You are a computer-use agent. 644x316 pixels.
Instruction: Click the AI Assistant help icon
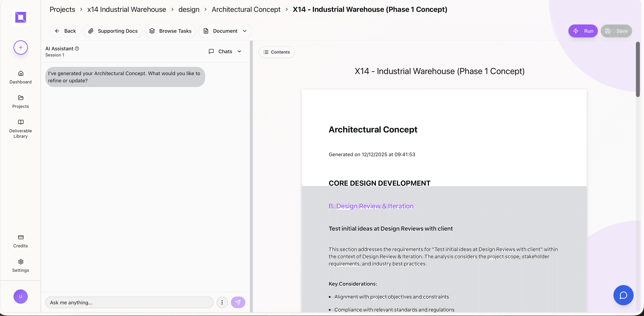click(x=77, y=49)
